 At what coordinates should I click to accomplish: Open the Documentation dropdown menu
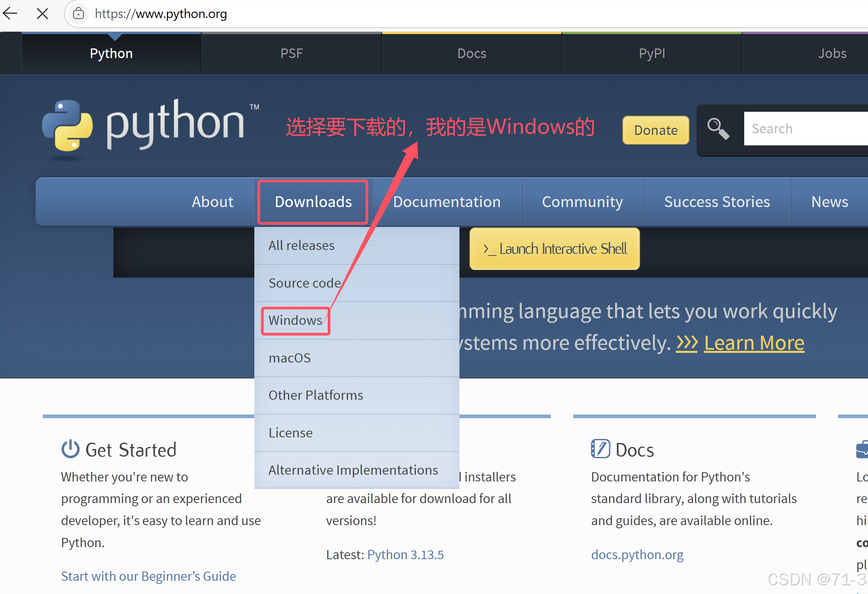pos(447,202)
